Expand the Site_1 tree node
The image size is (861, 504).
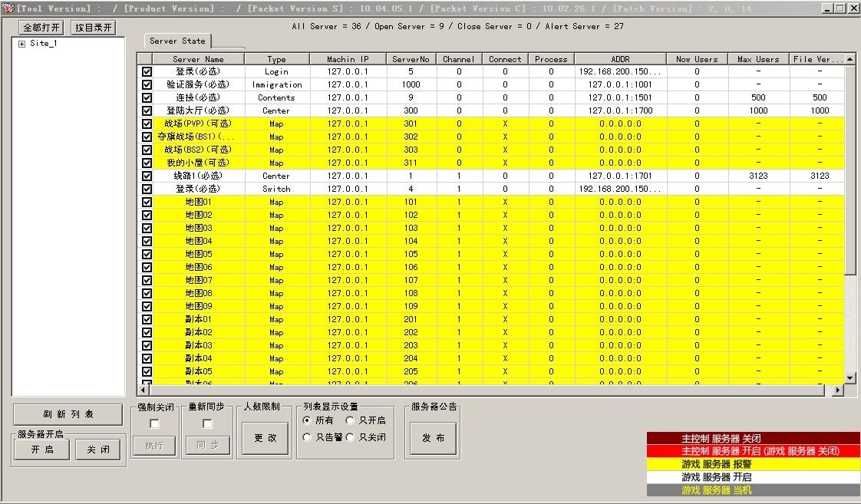tap(21, 44)
